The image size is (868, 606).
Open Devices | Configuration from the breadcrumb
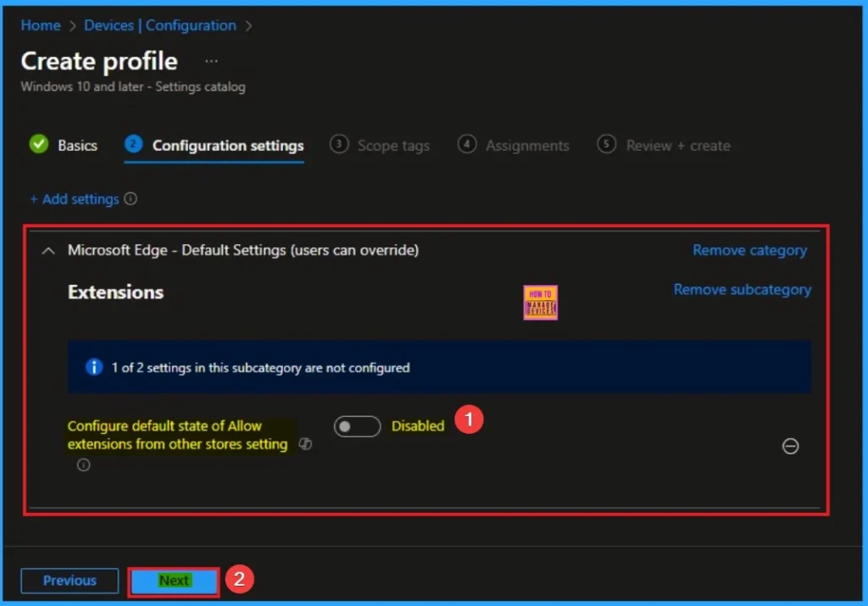(159, 25)
